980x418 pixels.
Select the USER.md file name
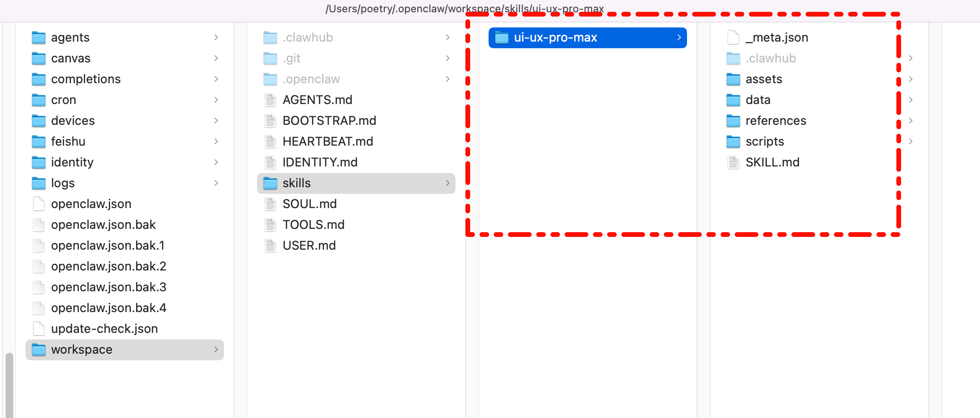309,245
